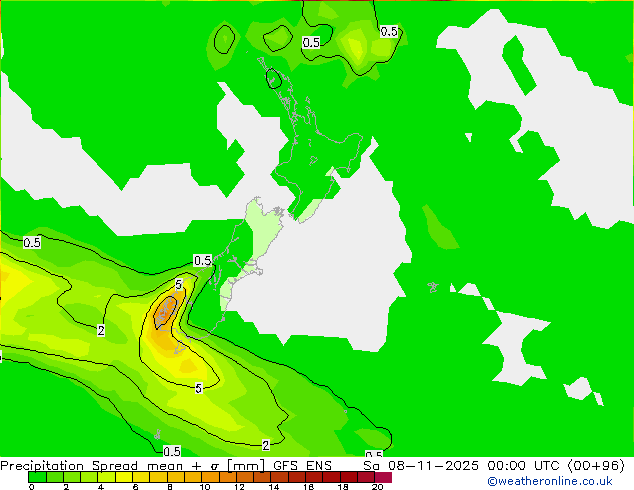Click the legend tick label "6"
634x490 pixels.
[x=135, y=487]
